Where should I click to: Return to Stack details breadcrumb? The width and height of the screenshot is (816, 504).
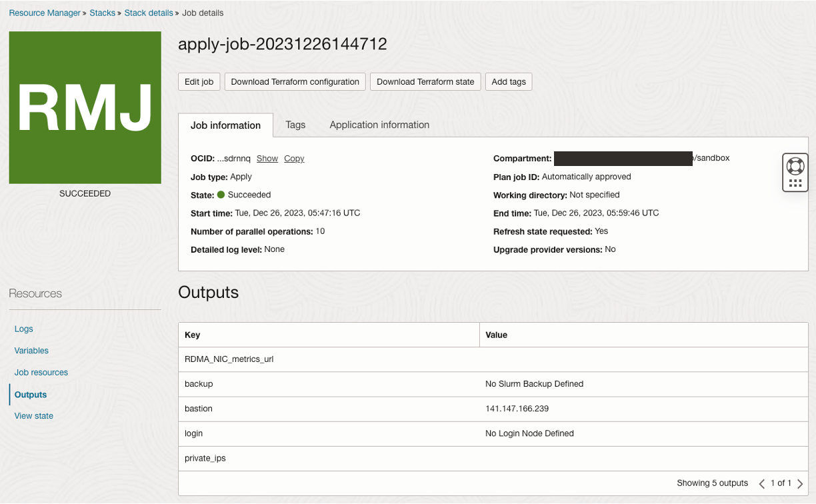(x=149, y=13)
